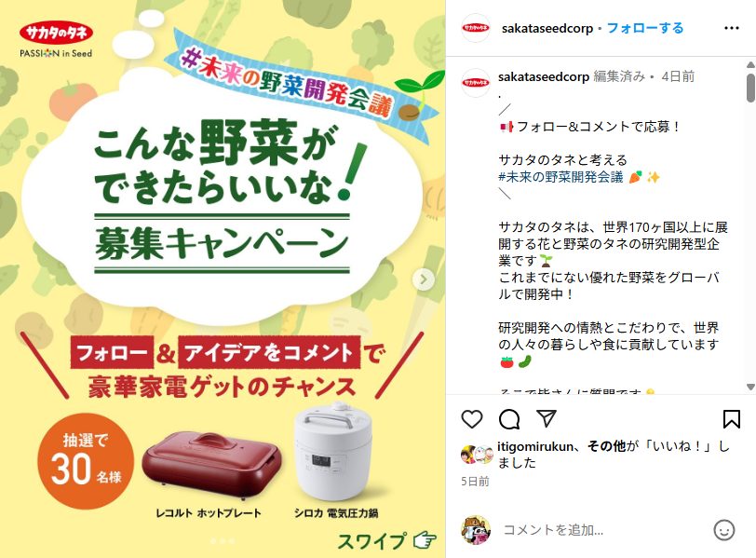Share the post using the paper plane icon

[x=547, y=418]
